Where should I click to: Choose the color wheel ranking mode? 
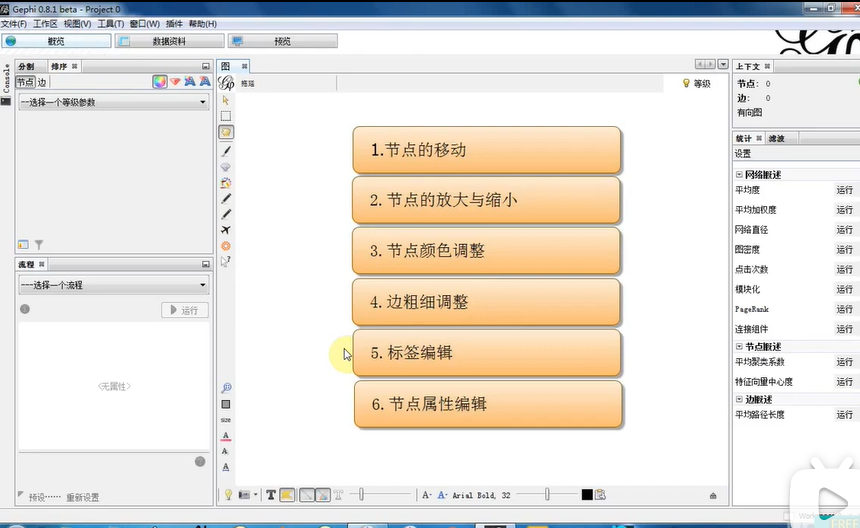(x=160, y=82)
